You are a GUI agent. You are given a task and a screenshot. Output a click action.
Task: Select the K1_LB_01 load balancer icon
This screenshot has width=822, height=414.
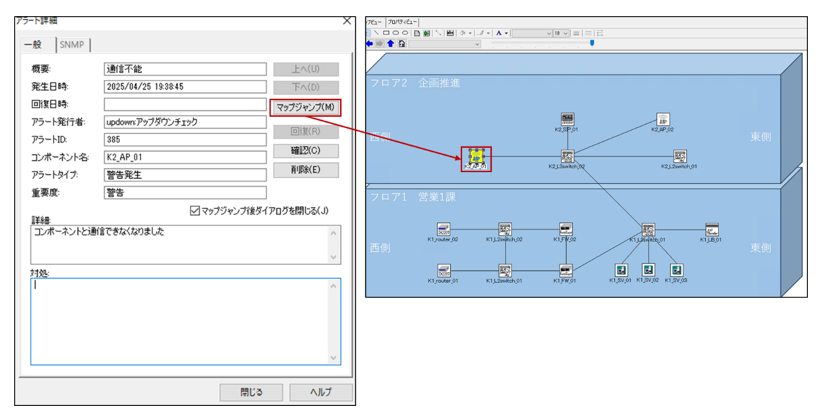(x=711, y=230)
